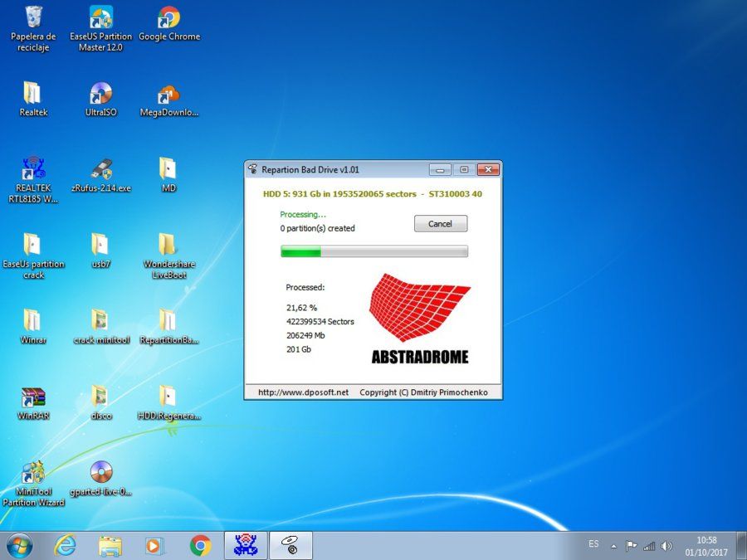Image resolution: width=747 pixels, height=560 pixels.
Task: Launch EaseUS Partition Master 12.0 shortcut
Action: (x=100, y=28)
